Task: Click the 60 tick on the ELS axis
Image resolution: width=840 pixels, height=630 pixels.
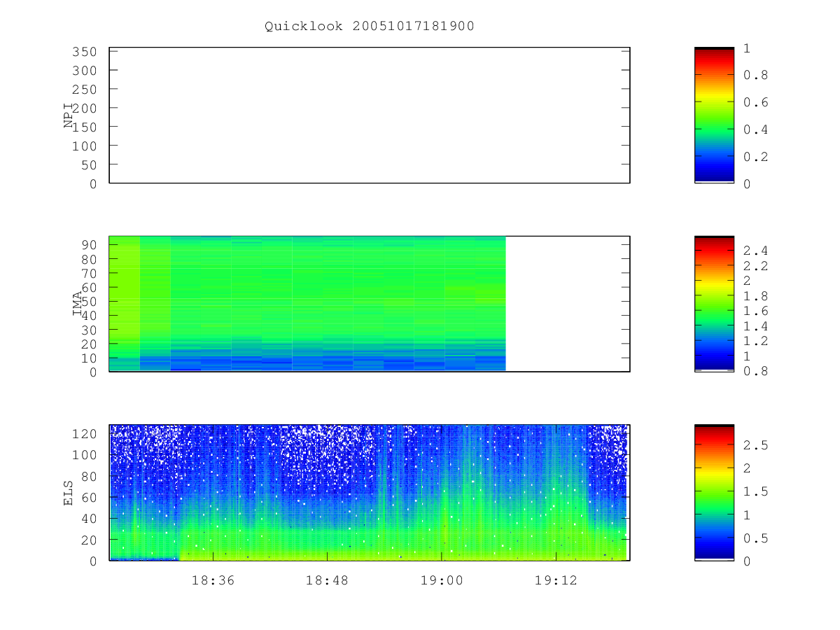Action: [91, 498]
